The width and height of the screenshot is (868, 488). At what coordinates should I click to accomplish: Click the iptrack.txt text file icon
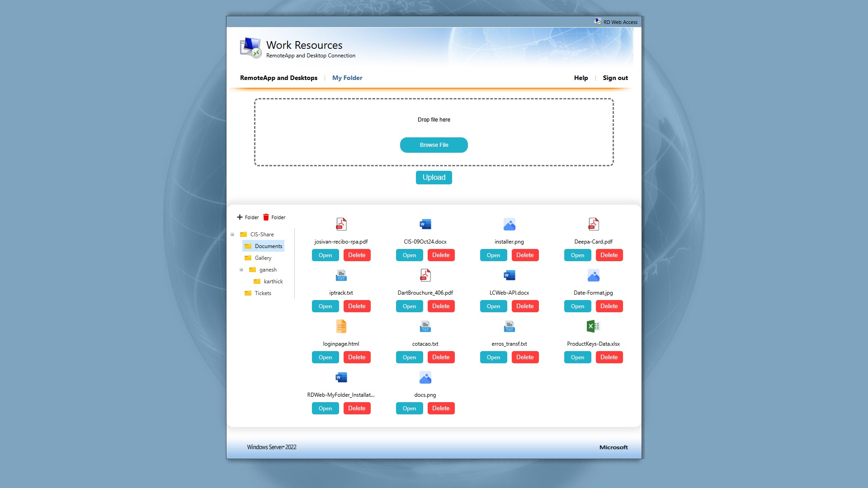[341, 275]
